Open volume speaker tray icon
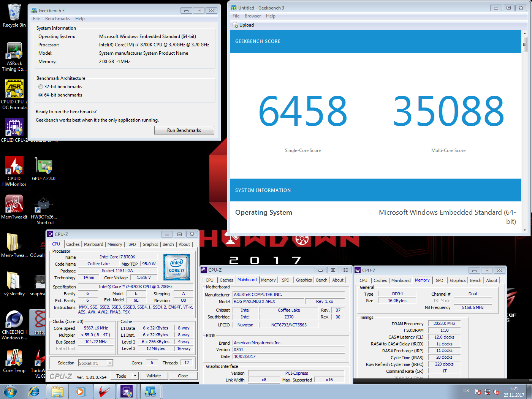 coord(496,392)
